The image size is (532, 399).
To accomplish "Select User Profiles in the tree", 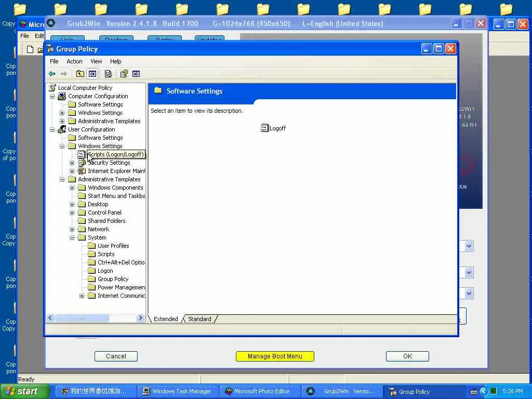I will (x=113, y=246).
